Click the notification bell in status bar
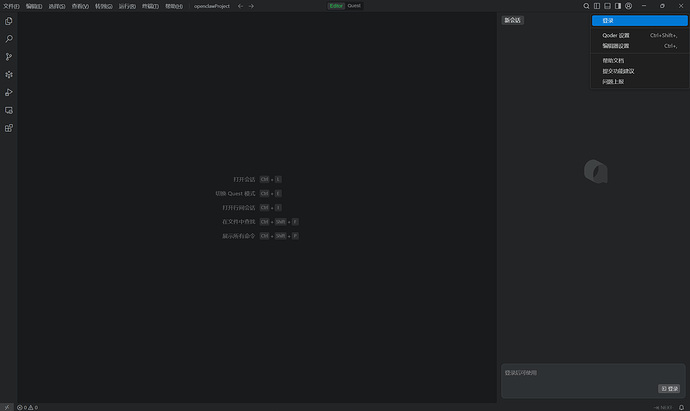690x411 pixels. click(681, 407)
